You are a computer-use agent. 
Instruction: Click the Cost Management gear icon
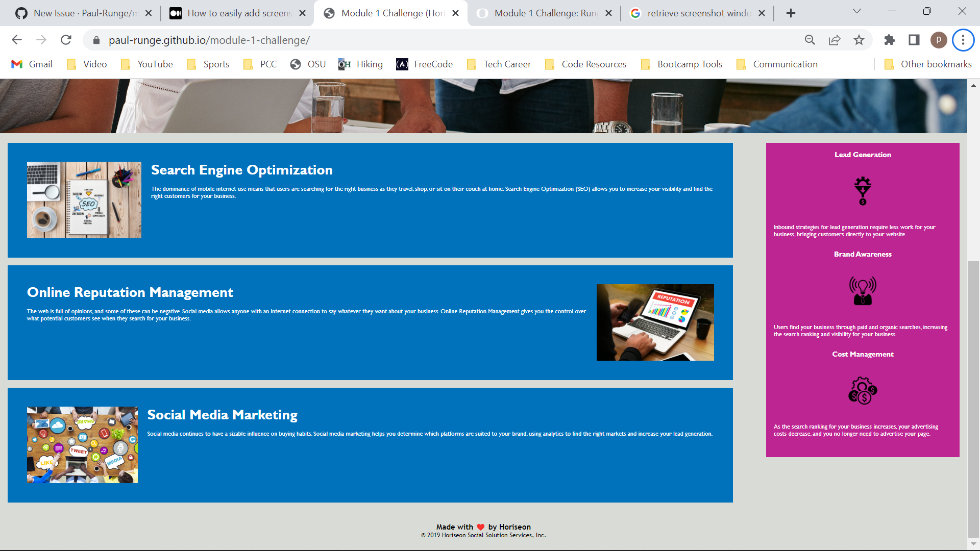[x=863, y=391]
